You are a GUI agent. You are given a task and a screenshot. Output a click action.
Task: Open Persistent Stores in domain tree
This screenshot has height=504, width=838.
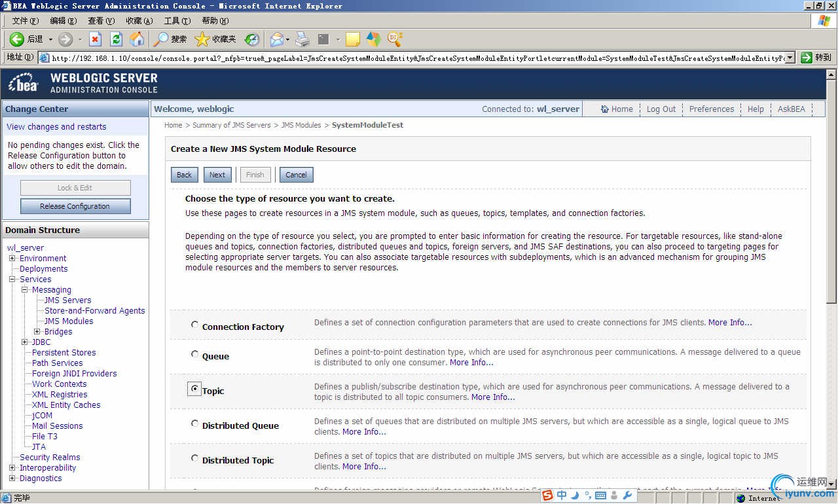[64, 353]
